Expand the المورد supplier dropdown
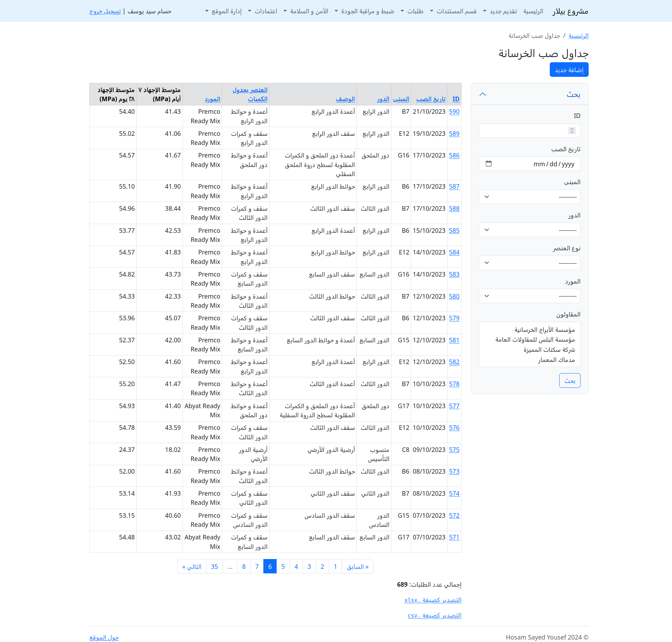This screenshot has height=642, width=672. pos(529,296)
